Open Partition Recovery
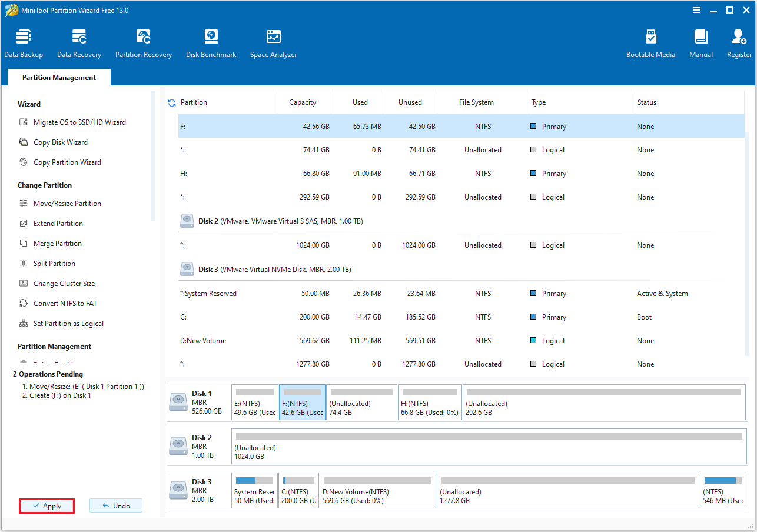Screen dimensions: 757x532 (144, 41)
